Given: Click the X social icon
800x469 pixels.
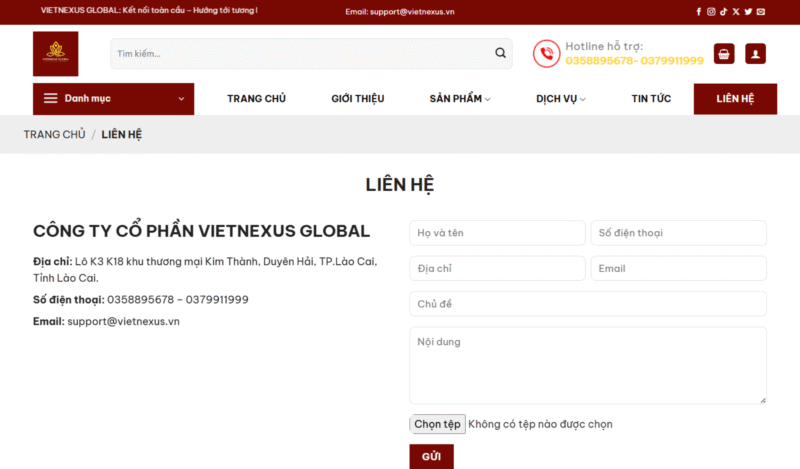Looking at the screenshot, I should coord(736,11).
